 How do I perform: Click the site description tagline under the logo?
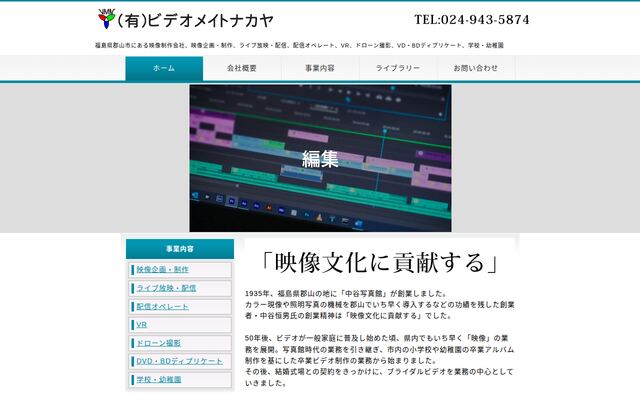click(x=299, y=45)
